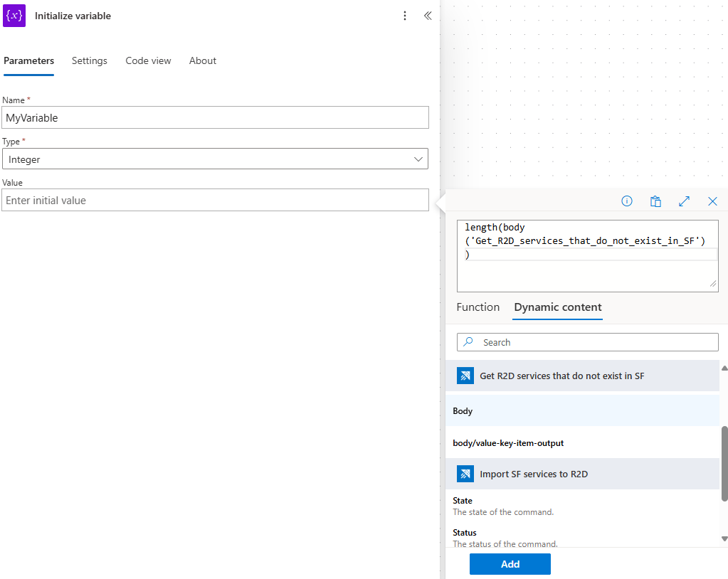Click the Value initial value field

pos(215,201)
